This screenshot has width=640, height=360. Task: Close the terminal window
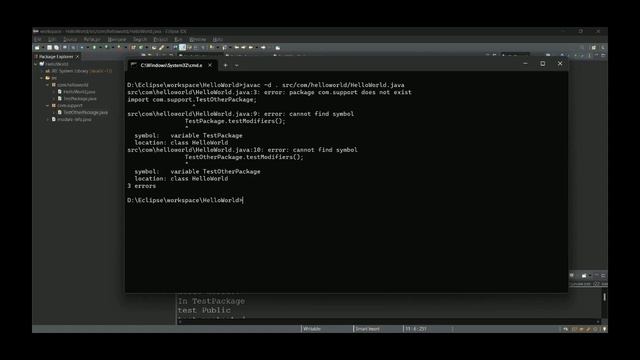tap(560, 64)
